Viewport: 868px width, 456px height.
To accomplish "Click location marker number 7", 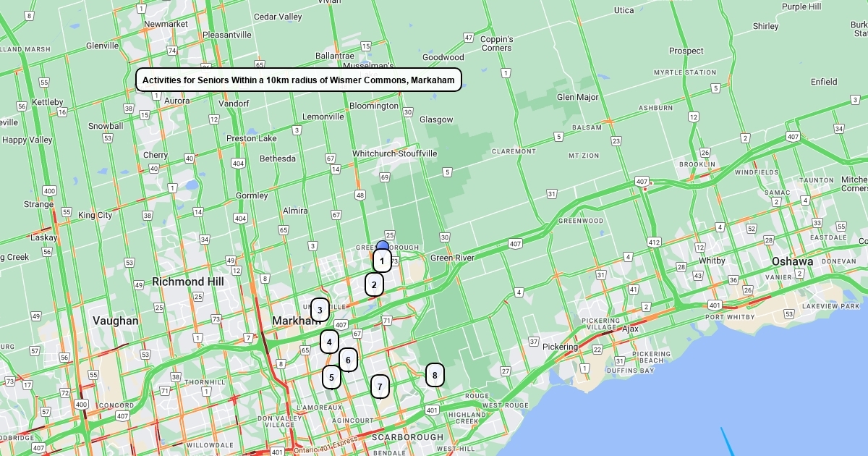I will pyautogui.click(x=380, y=387).
